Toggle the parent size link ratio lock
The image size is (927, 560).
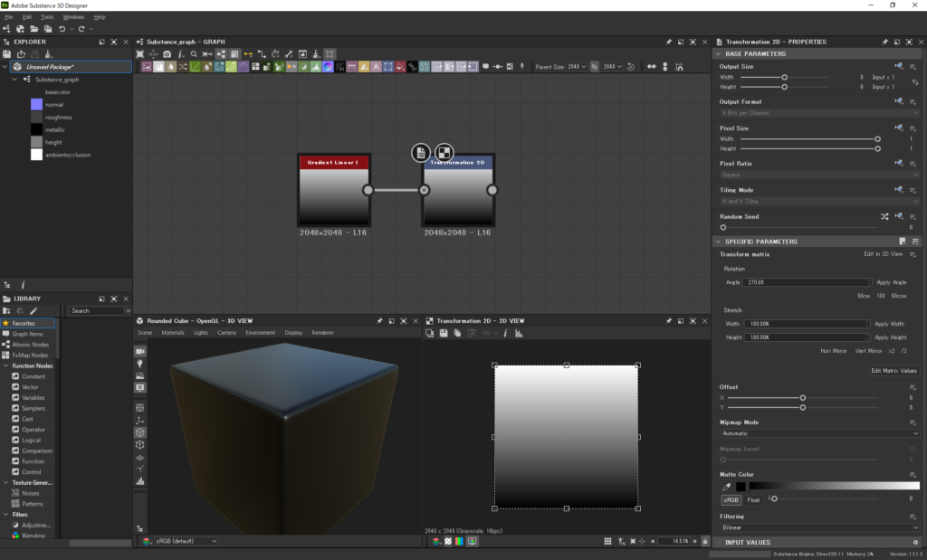(x=594, y=67)
